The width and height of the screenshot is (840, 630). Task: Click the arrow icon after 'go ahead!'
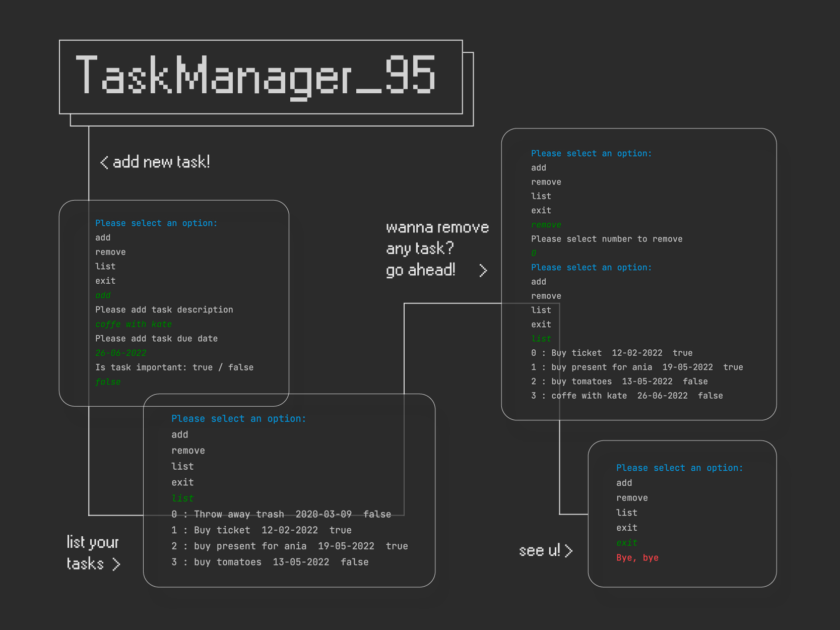(x=483, y=271)
